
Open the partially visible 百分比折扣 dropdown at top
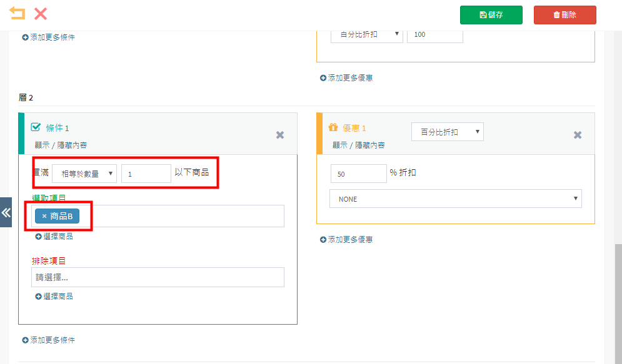pos(367,36)
